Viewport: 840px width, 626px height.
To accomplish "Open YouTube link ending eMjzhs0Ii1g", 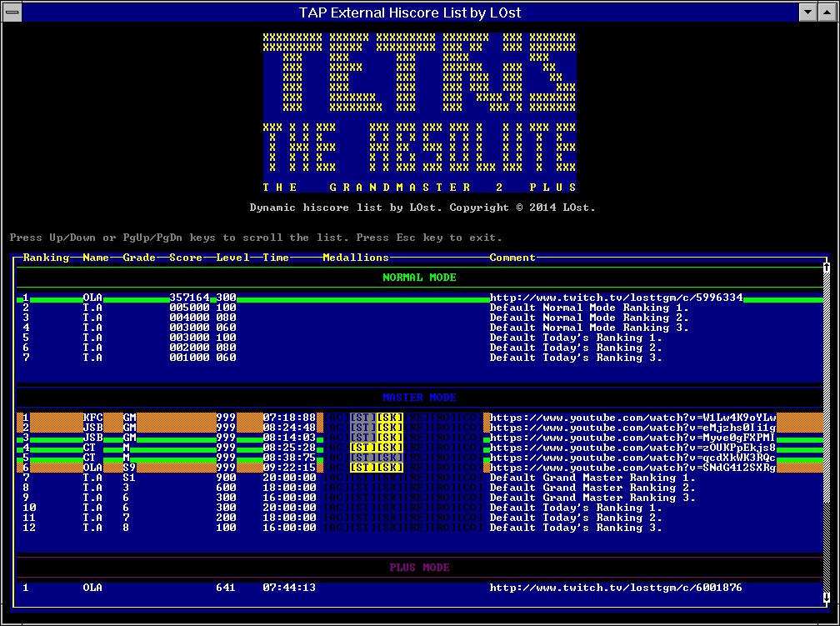I will (x=632, y=428).
